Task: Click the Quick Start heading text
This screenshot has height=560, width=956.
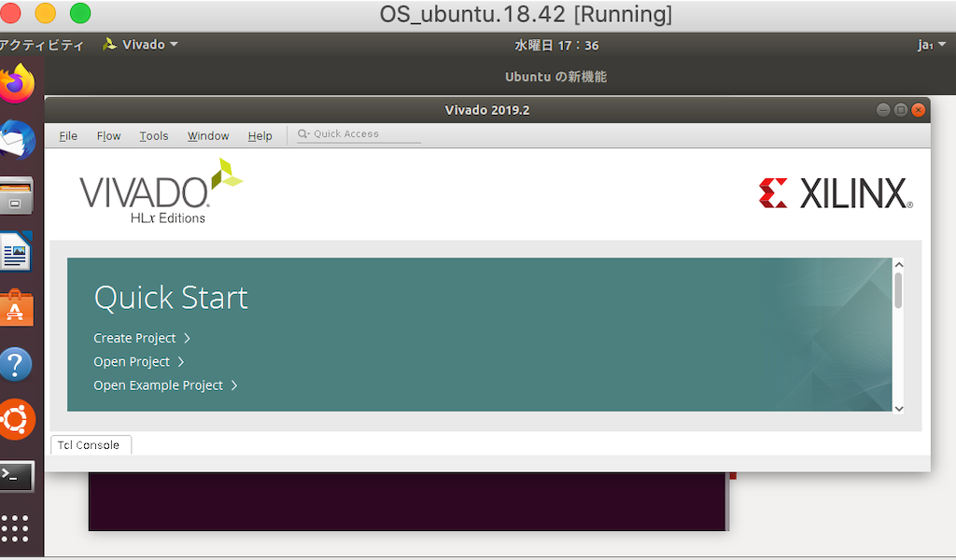Action: click(171, 298)
